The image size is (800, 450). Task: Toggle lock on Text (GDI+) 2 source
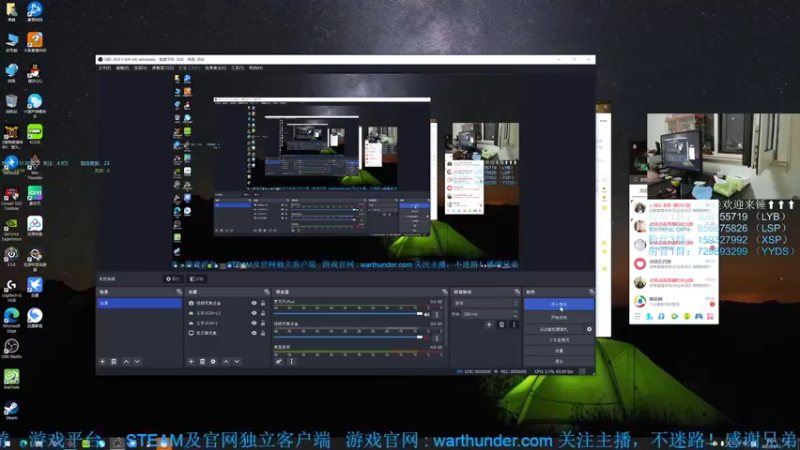[x=263, y=313]
